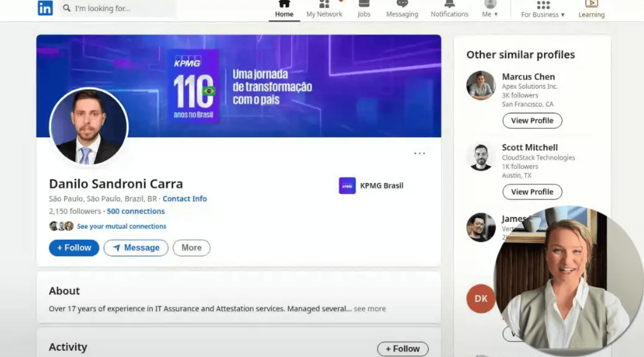Click the DK initials avatar

(x=480, y=299)
